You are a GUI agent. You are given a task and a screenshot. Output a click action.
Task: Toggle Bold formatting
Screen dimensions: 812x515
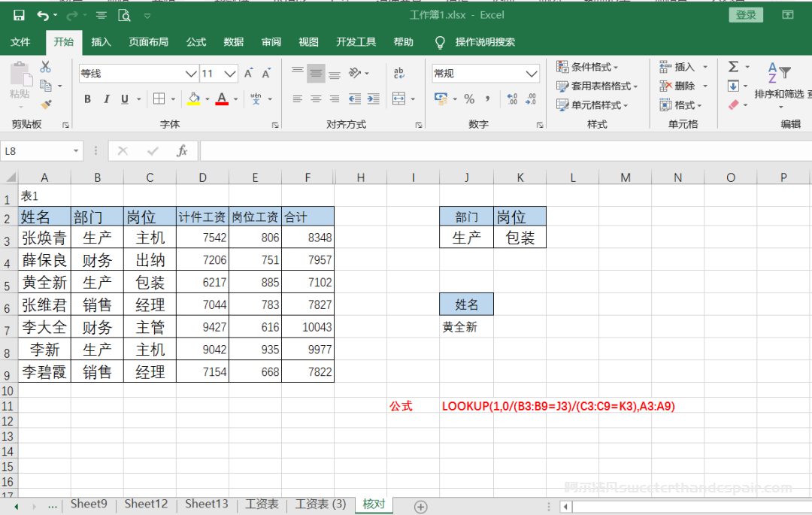pyautogui.click(x=87, y=98)
